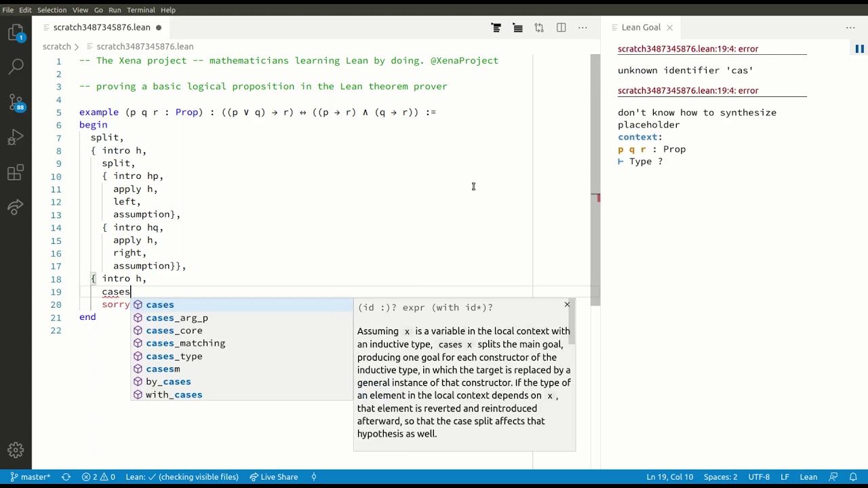Open the Extensions view icon
This screenshot has height=488, width=868.
[x=16, y=174]
